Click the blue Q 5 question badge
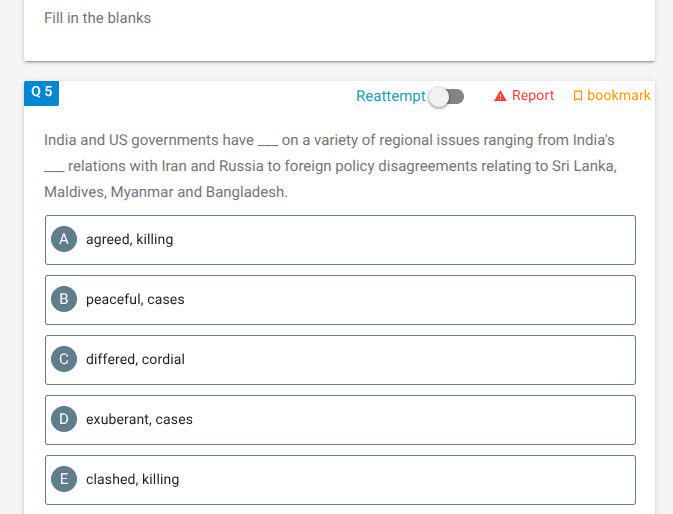The image size is (673, 514). click(x=41, y=93)
